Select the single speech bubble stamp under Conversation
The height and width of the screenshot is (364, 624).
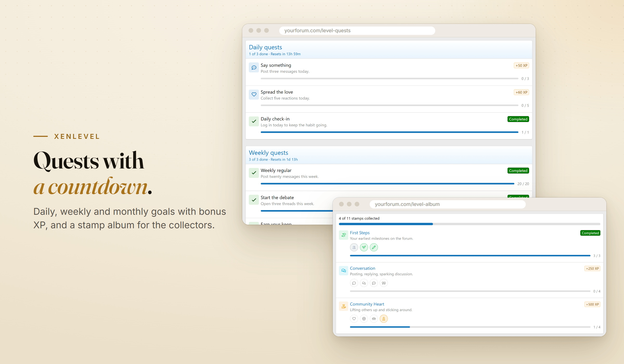coord(354,283)
